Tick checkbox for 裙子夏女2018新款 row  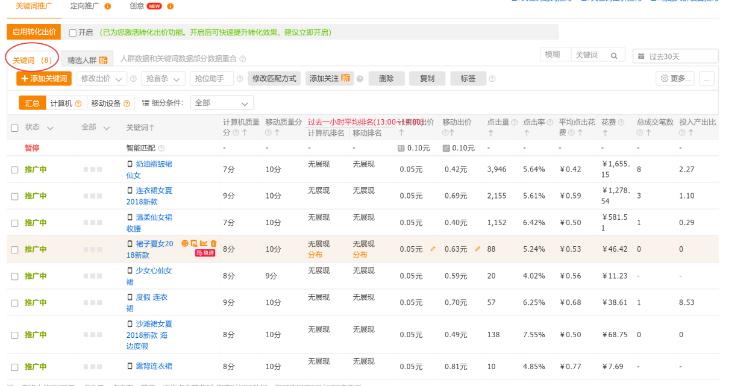point(14,250)
